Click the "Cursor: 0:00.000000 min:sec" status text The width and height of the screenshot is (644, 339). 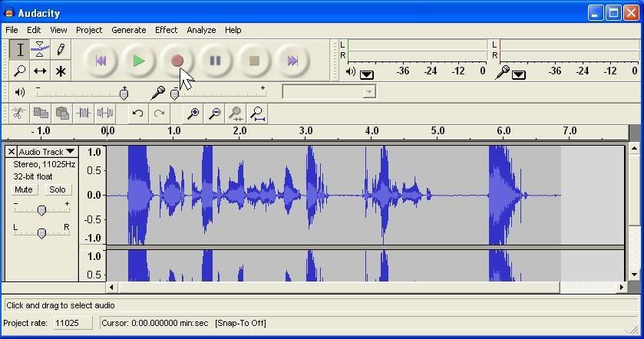155,323
